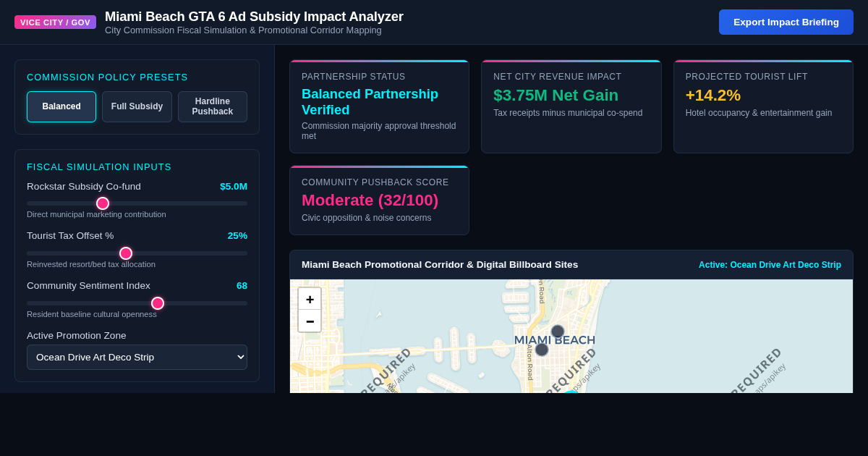Apply the Full Subsidy policy preset

click(x=137, y=106)
